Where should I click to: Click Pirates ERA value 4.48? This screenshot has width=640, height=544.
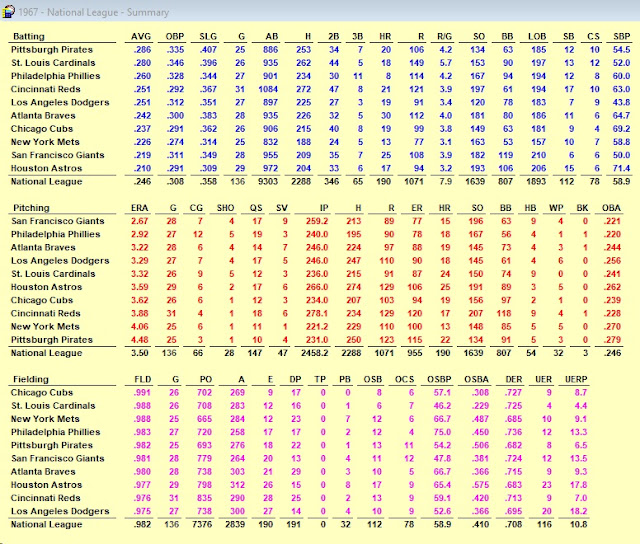(x=140, y=340)
